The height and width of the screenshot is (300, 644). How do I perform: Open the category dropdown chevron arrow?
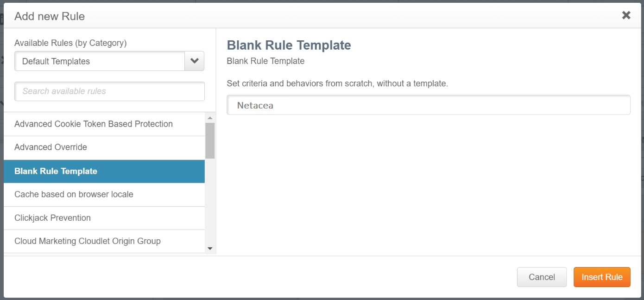[195, 61]
